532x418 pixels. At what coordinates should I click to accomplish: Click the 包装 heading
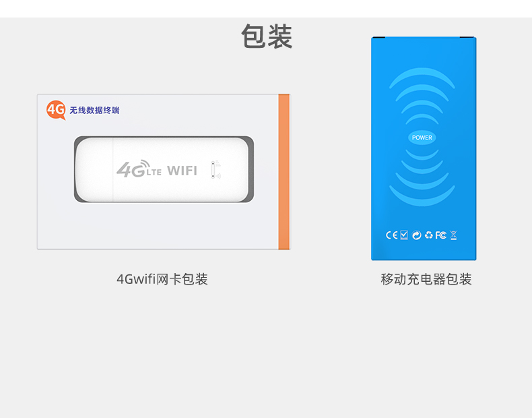267,36
